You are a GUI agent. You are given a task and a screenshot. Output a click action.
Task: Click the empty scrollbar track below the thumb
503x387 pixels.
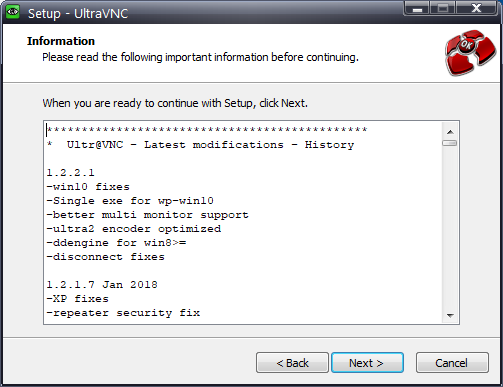click(450, 228)
